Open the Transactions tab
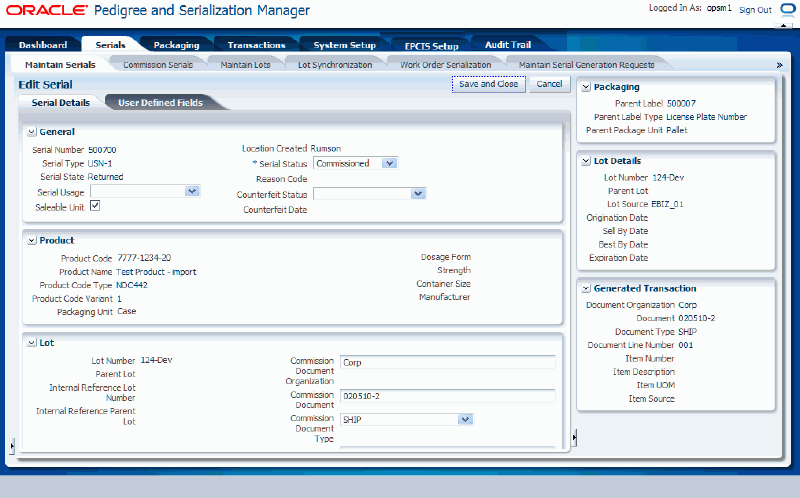This screenshot has height=498, width=800. [x=256, y=45]
